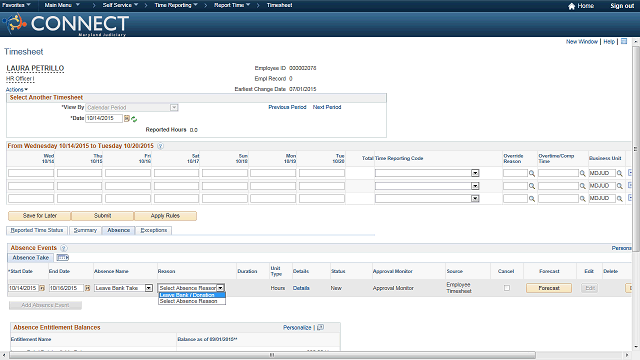Click lookup icon for third row Override Reason

tap(532, 199)
